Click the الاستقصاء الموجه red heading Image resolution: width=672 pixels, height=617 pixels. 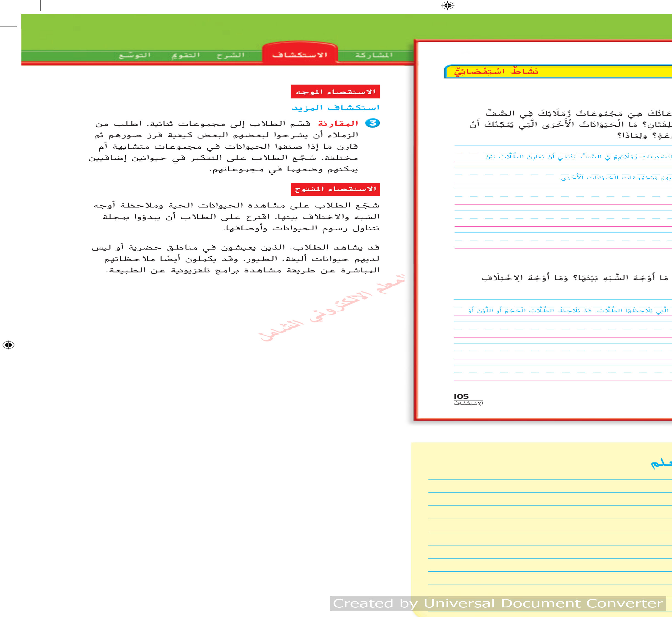pyautogui.click(x=335, y=92)
